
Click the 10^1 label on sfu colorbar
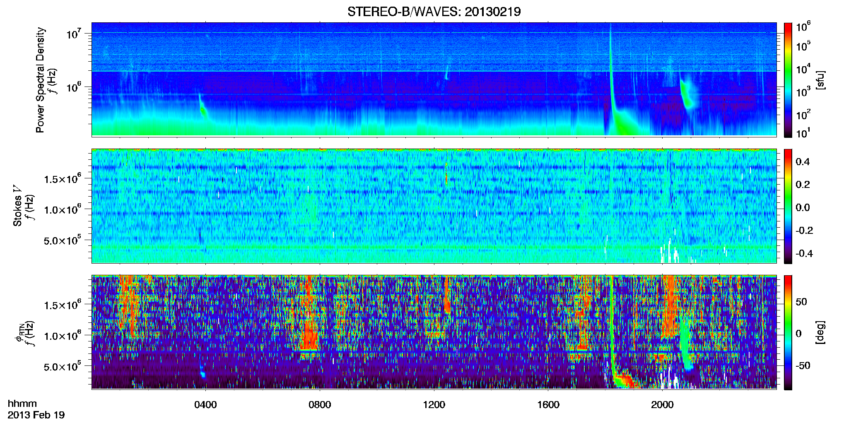tap(803, 133)
